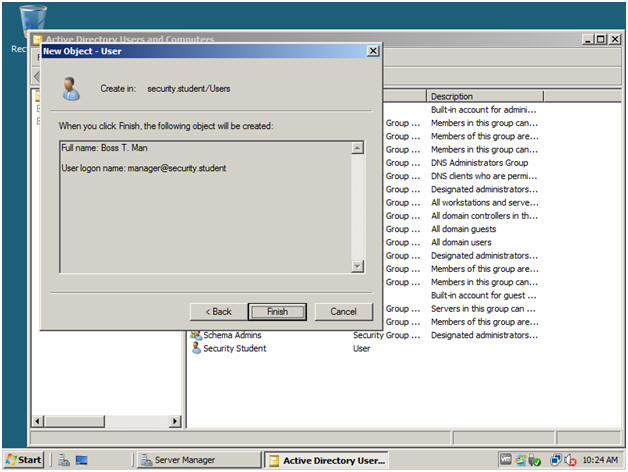Click Show Desktop quick launch icon
This screenshot has height=472, width=628.
coord(81,460)
